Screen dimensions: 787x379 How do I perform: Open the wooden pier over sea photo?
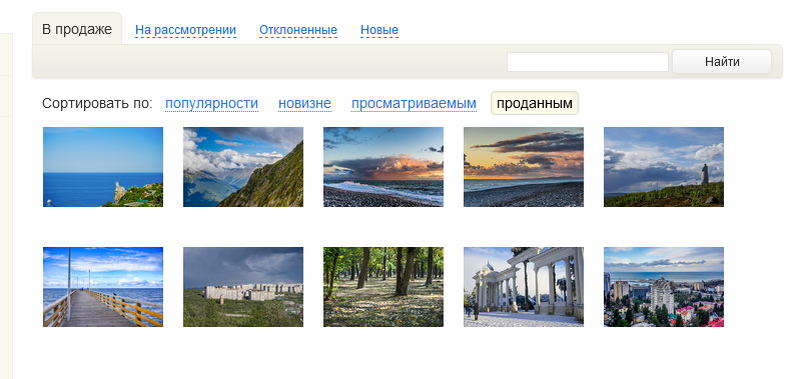103,287
